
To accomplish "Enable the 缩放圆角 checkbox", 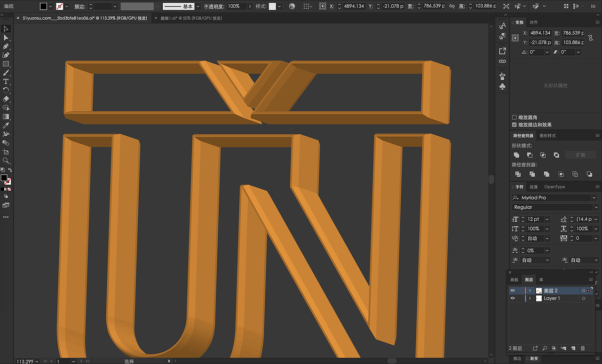I will [x=514, y=117].
